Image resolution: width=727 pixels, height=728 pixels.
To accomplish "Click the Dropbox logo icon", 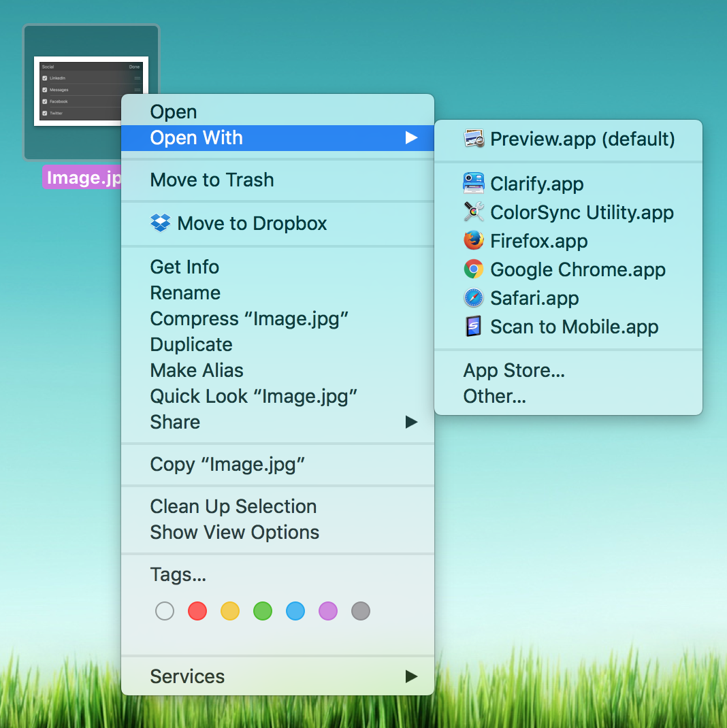I will (160, 223).
